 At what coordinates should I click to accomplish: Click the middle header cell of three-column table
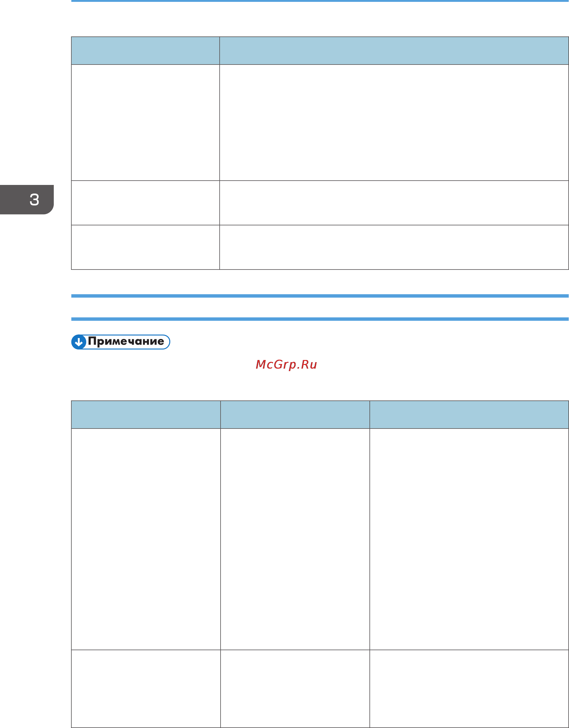(295, 414)
